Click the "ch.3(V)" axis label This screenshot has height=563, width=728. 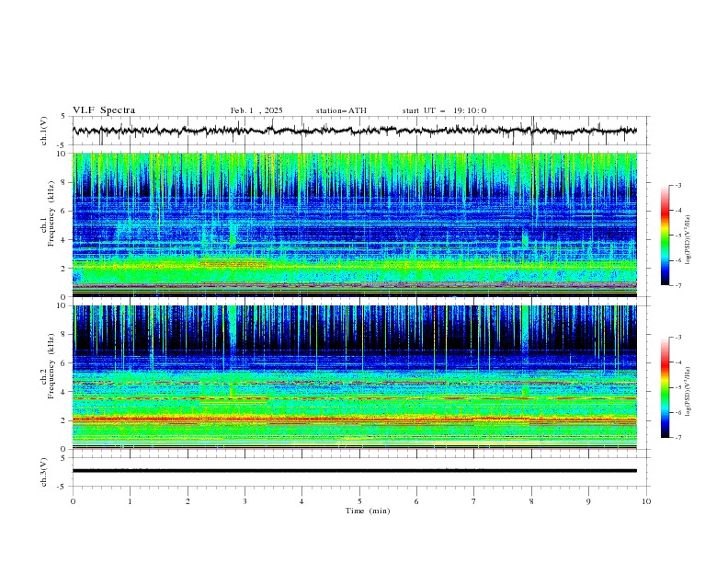click(44, 472)
